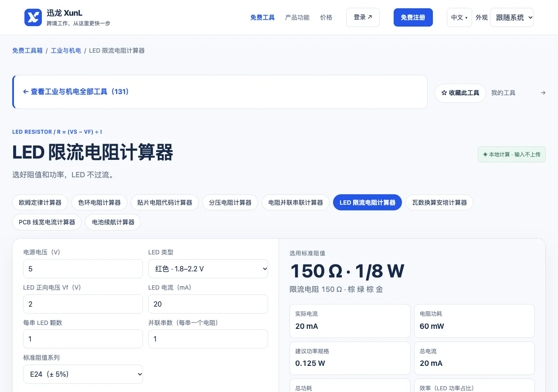Switch to 分压电阻计算器 tab
The image size is (558, 392).
click(x=230, y=203)
